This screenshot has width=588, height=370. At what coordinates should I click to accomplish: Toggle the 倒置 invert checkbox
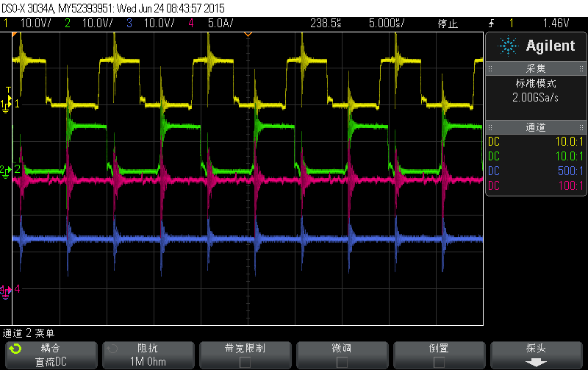click(x=439, y=362)
